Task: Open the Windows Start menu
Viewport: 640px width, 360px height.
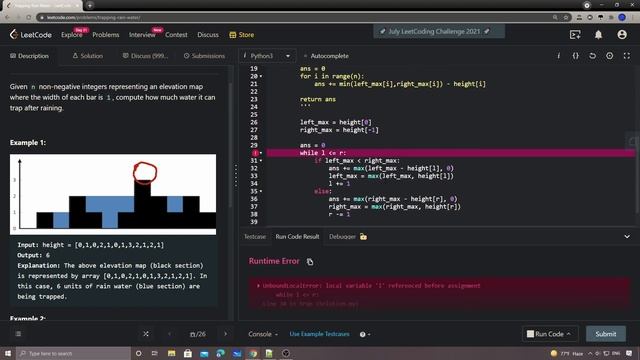Action: click(8, 353)
